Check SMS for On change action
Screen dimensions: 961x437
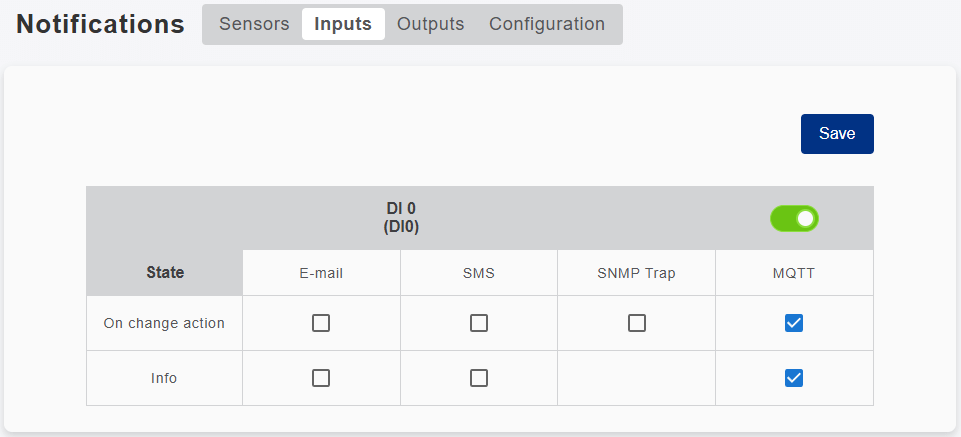tap(479, 323)
